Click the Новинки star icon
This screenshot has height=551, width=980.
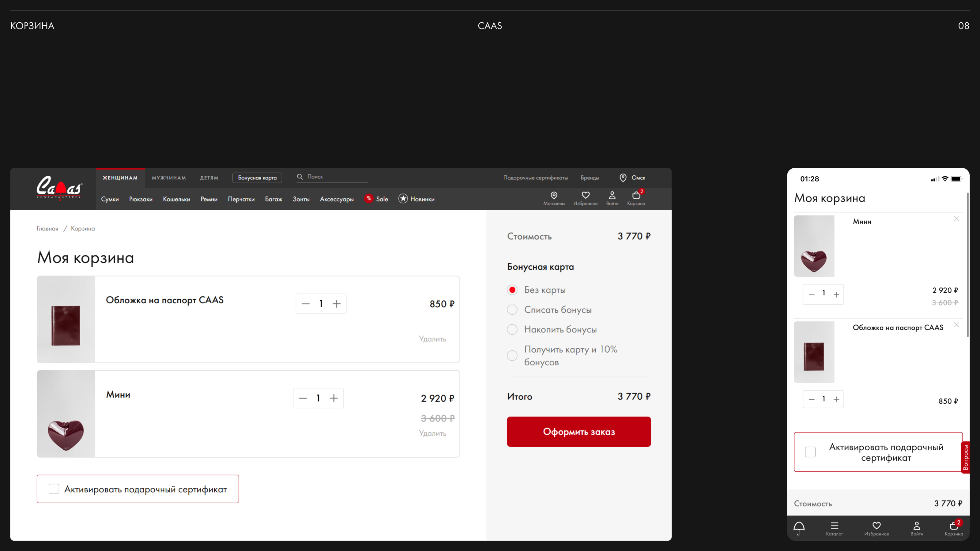[x=403, y=198]
